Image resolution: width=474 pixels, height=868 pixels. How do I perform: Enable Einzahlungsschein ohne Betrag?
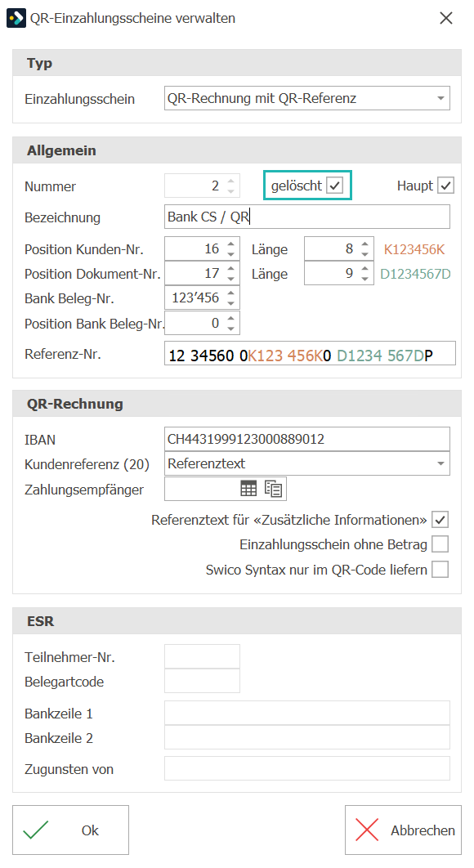click(440, 544)
